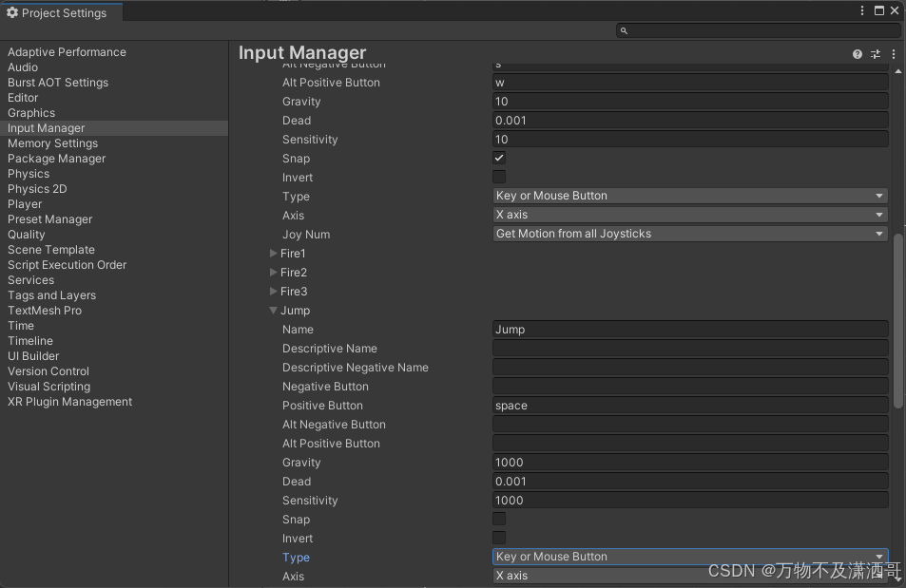Click the empty Jump Descriptive Name field

click(x=690, y=349)
